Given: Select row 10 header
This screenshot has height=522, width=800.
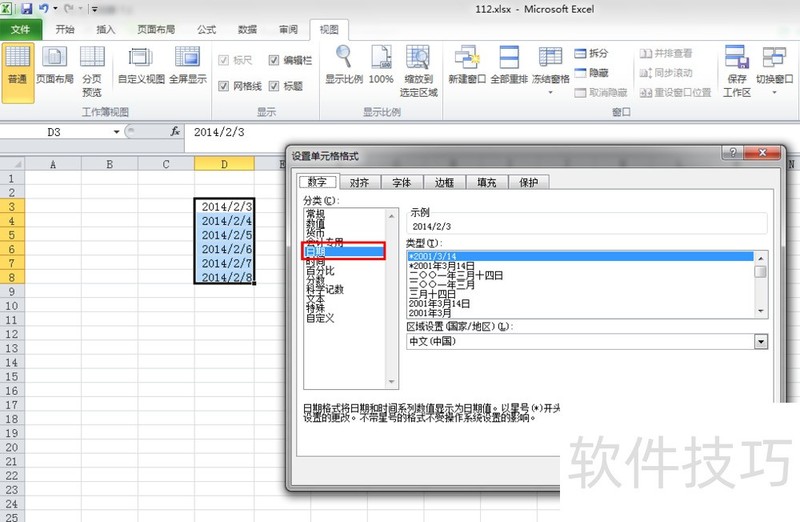Looking at the screenshot, I should (12, 306).
